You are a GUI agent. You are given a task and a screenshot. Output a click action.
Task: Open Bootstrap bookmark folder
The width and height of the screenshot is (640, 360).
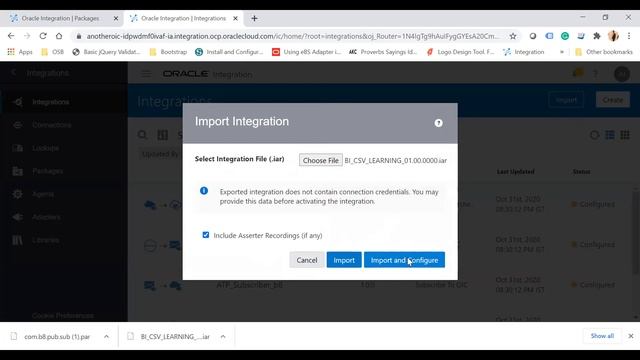coord(168,52)
